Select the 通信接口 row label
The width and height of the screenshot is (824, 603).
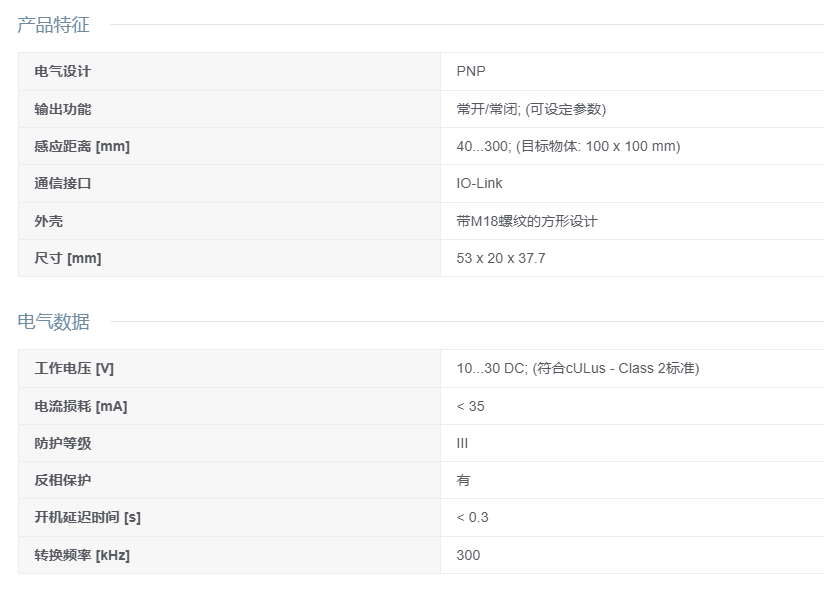(63, 183)
